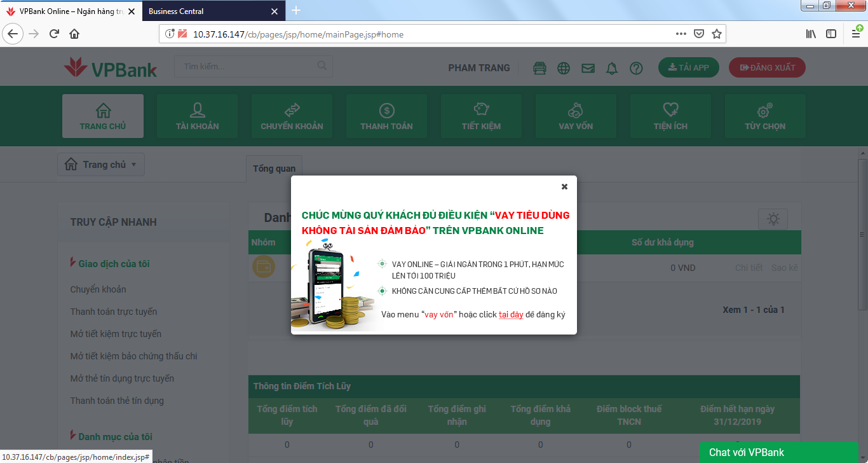The image size is (868, 463).
Task: Select the TRANG CHỦ menu tile
Action: (x=103, y=116)
